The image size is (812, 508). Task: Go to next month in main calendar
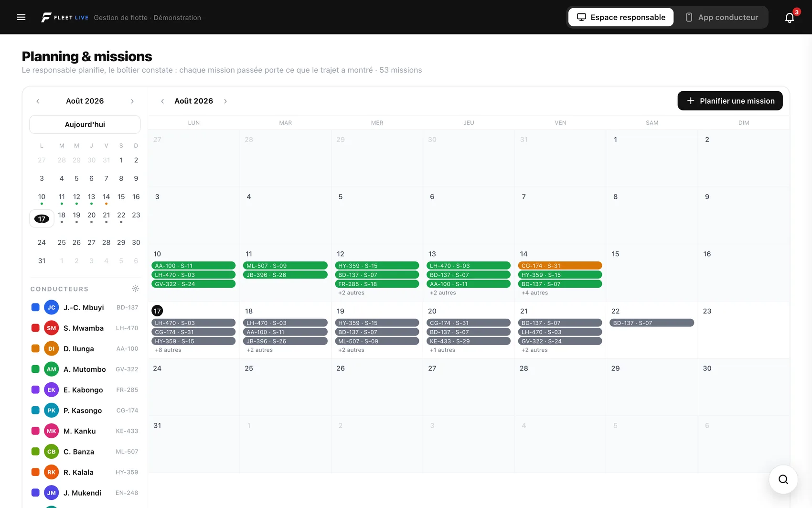coord(225,101)
